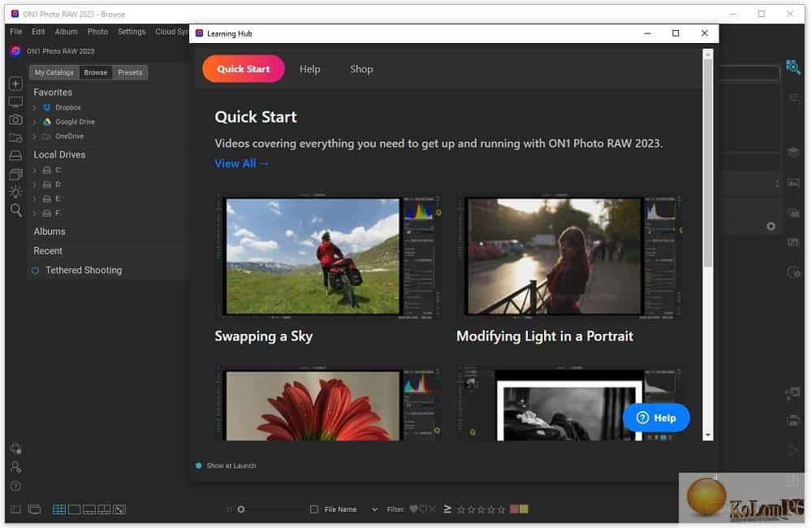Click the Dropbox icon under Favorites
The width and height of the screenshot is (812, 528).
point(46,107)
